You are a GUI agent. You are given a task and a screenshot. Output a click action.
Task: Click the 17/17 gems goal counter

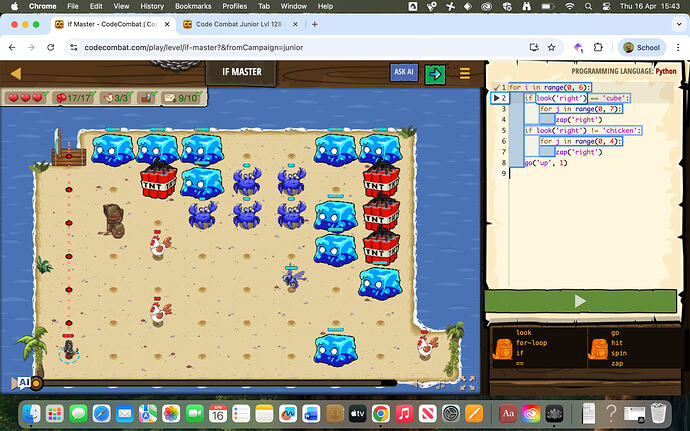(x=75, y=97)
